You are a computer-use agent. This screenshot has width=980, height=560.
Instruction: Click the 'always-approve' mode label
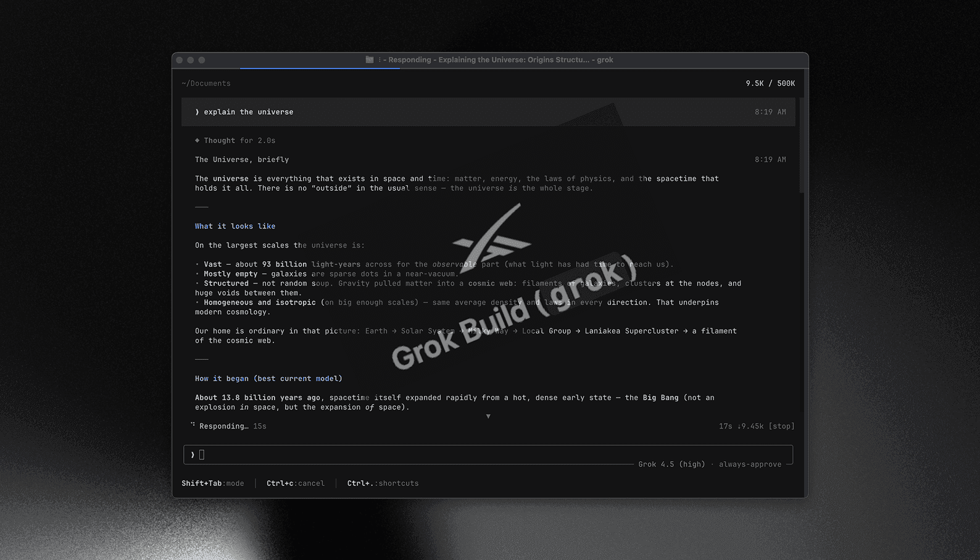coord(750,464)
